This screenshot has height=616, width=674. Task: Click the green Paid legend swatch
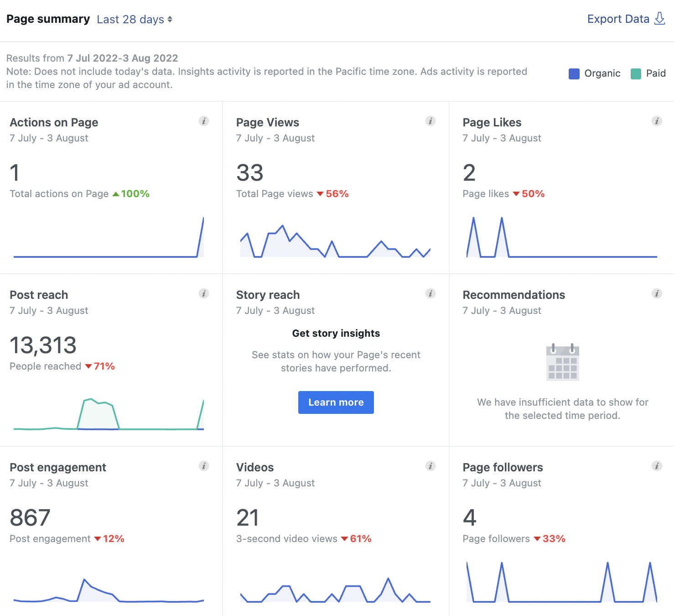(x=636, y=73)
